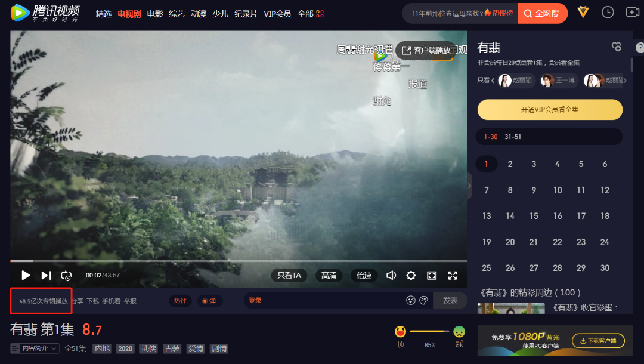644x364 pixels.
Task: Filter to only watch 王一博 scenes
Action: pyautogui.click(x=559, y=81)
